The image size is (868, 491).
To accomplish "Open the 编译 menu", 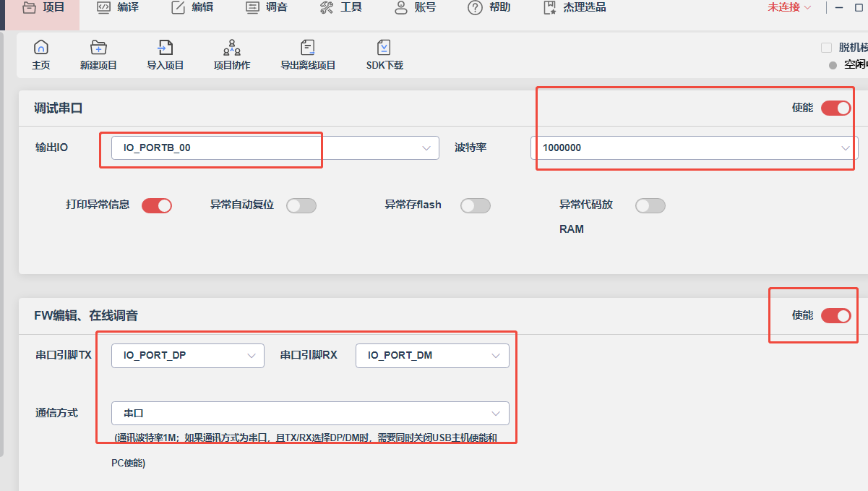I will click(x=118, y=8).
